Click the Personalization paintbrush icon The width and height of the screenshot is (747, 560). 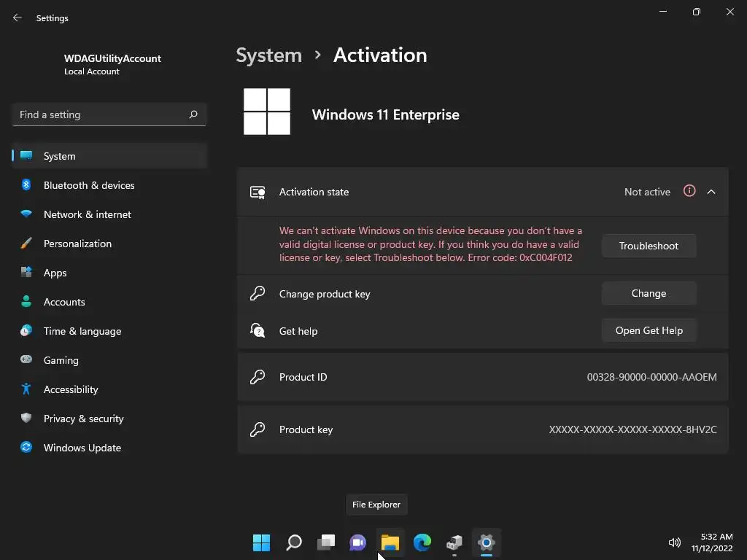click(26, 244)
